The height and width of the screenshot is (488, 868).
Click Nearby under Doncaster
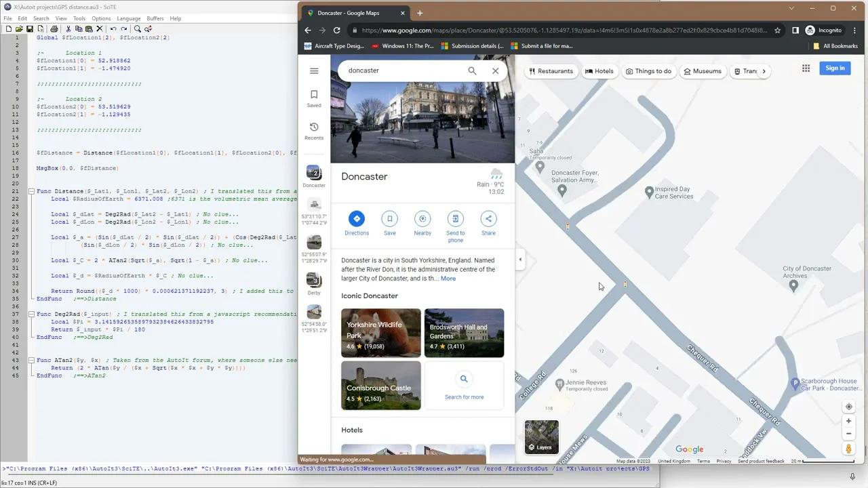point(422,224)
